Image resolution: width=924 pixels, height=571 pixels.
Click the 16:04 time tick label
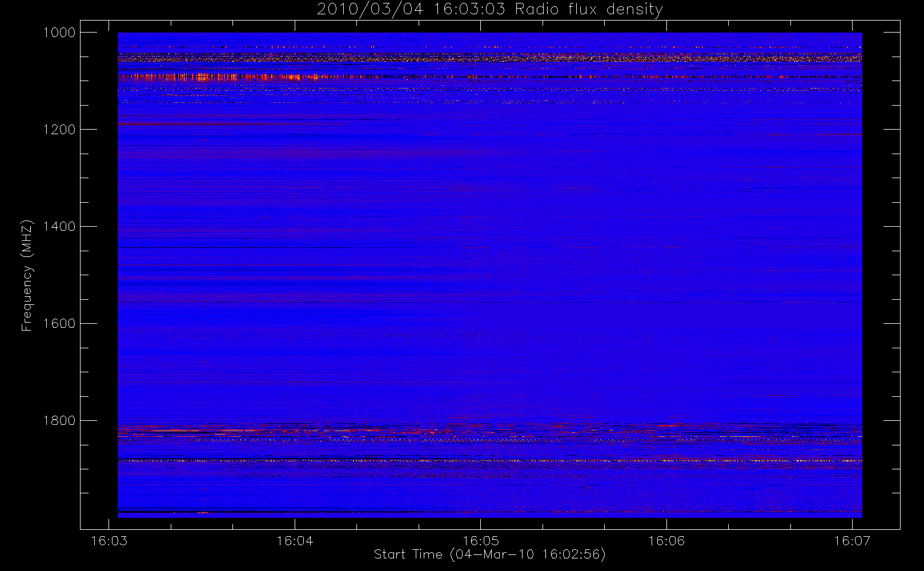(x=295, y=541)
